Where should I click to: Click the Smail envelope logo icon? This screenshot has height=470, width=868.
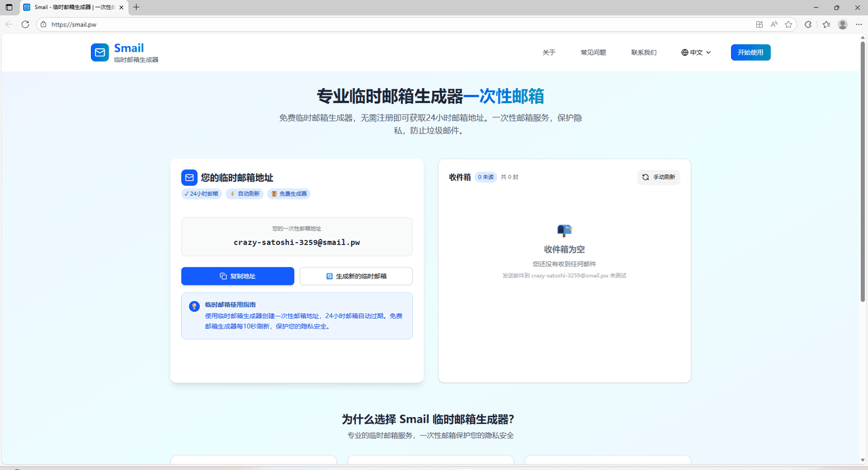[x=100, y=52]
